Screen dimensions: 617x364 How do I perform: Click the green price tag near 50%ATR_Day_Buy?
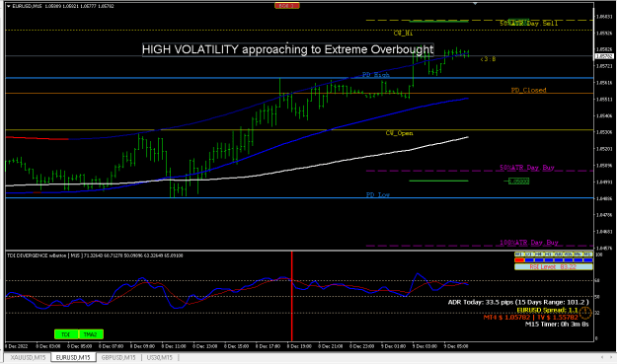point(518,182)
